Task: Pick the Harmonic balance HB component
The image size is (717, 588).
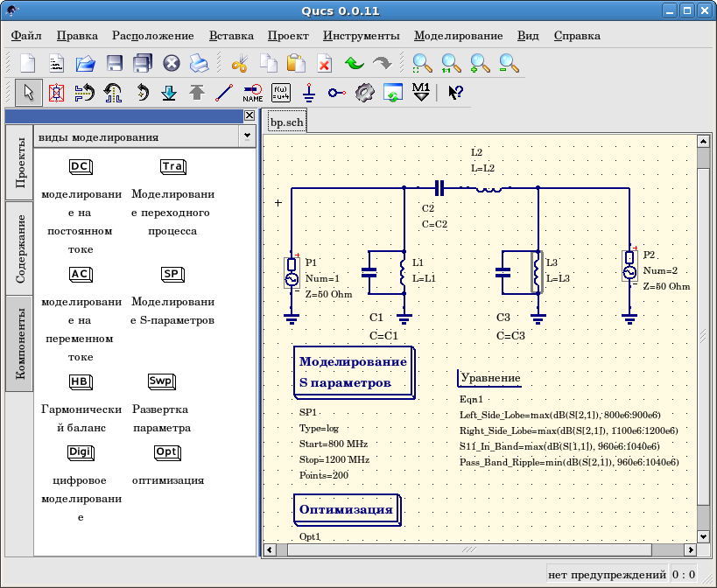Action: point(81,381)
